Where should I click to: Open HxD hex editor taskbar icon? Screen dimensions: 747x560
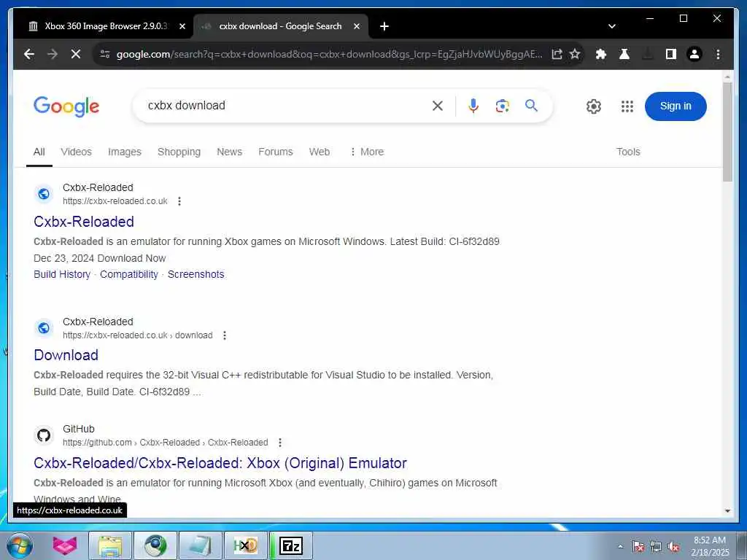coord(245,546)
